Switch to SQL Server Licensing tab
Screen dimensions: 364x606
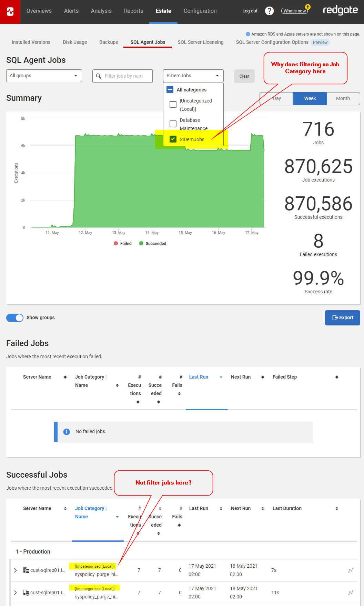pyautogui.click(x=201, y=42)
